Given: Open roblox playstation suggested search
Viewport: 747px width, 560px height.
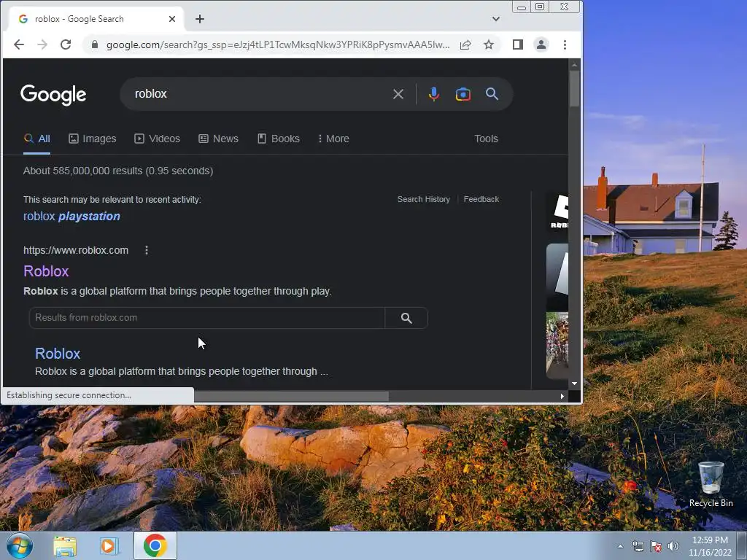Looking at the screenshot, I should tap(71, 216).
